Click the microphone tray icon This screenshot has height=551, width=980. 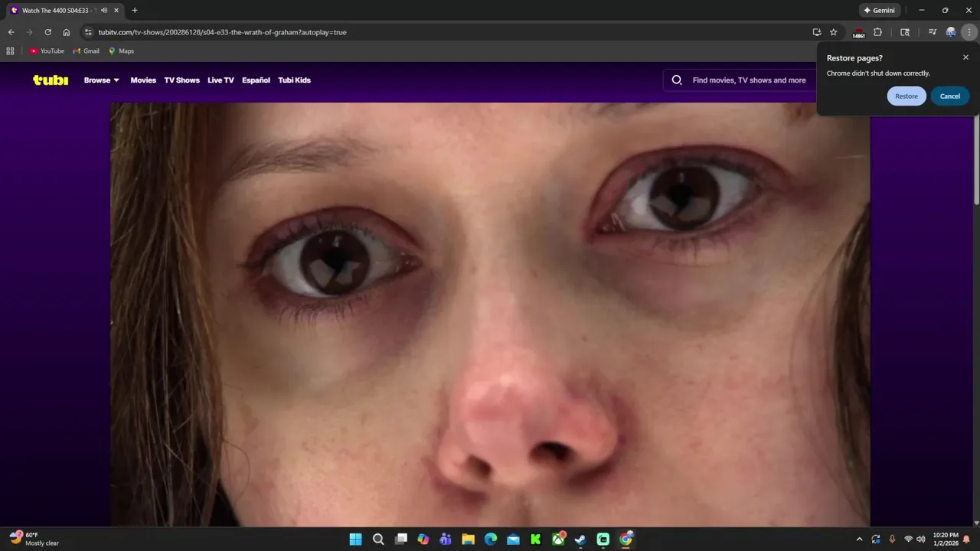tap(892, 540)
